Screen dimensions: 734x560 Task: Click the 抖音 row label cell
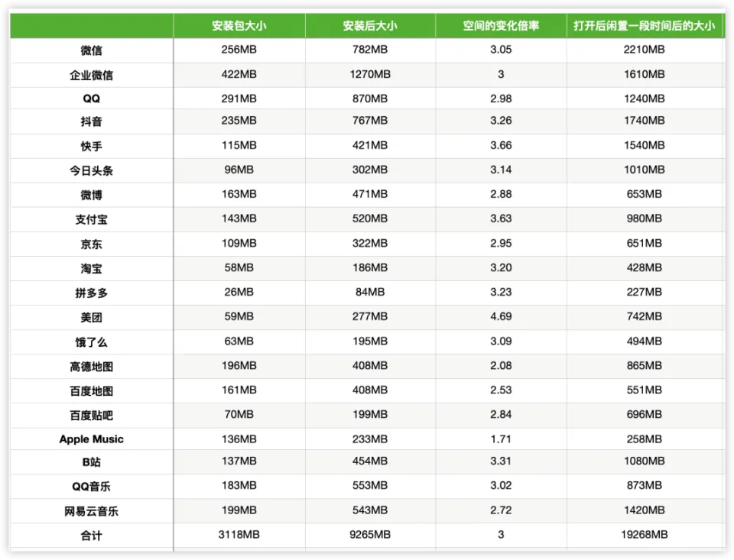[x=91, y=121]
